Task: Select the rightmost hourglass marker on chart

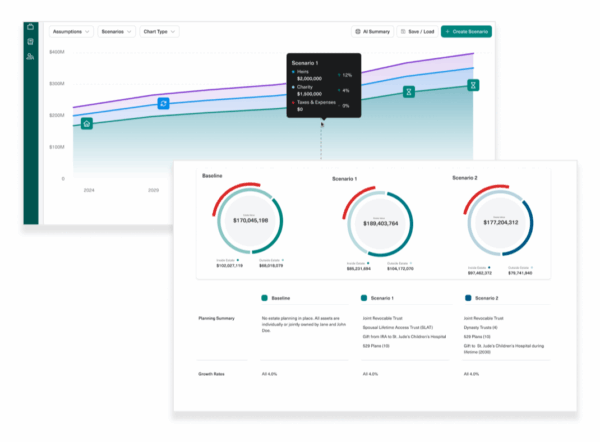Action: pyautogui.click(x=474, y=86)
